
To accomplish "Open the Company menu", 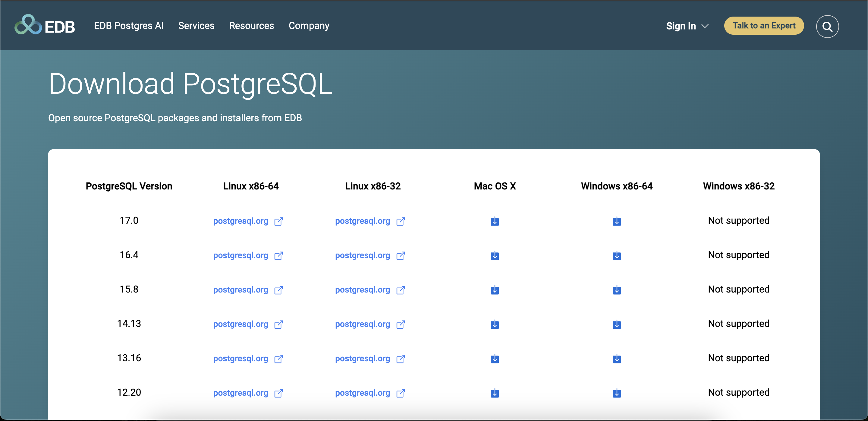I will click(309, 26).
